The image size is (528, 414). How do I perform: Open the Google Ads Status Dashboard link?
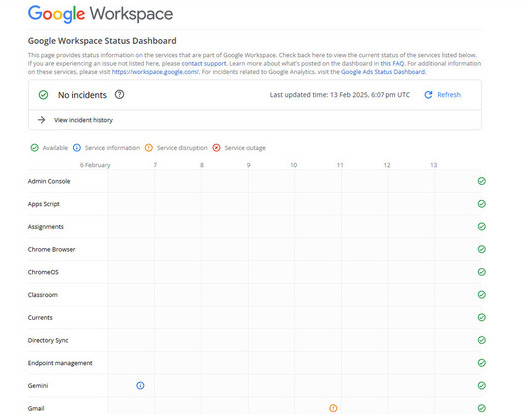[383, 72]
